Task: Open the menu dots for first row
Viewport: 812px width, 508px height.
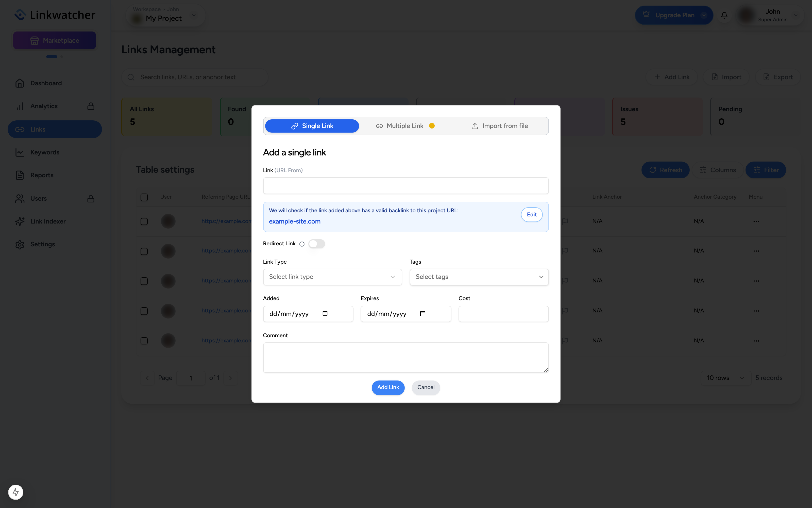Action: (756, 221)
